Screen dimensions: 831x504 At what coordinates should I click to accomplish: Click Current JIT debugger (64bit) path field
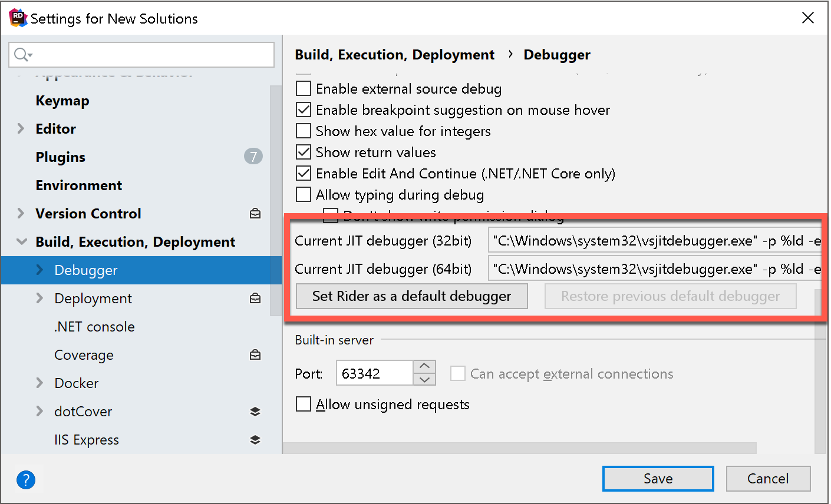(x=655, y=269)
